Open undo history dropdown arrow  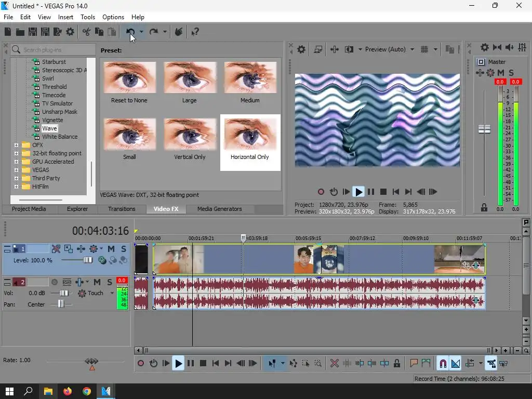141,32
